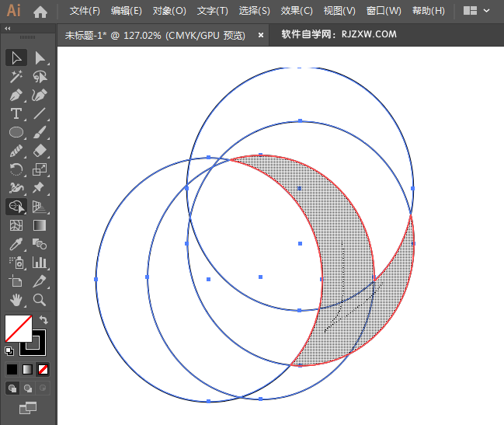The height and width of the screenshot is (425, 504).
Task: Select the Hand tool
Action: (16, 300)
